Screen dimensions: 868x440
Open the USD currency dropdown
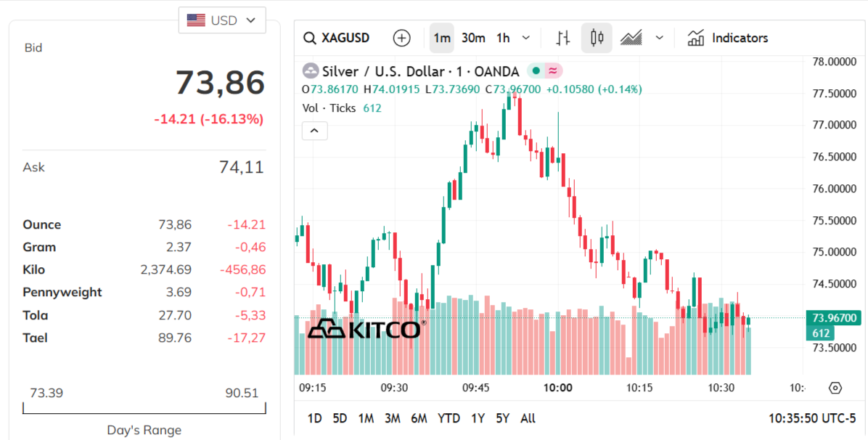click(222, 20)
